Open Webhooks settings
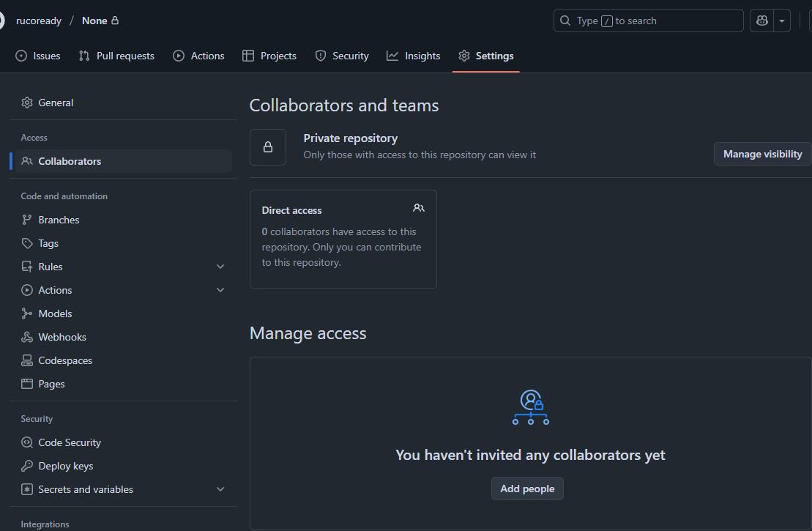The height and width of the screenshot is (531, 812). pyautogui.click(x=123, y=337)
